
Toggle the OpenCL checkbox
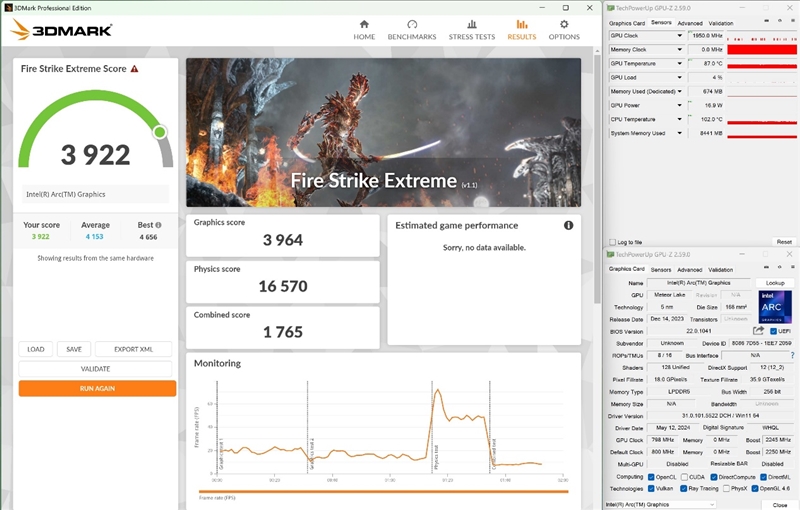651,477
